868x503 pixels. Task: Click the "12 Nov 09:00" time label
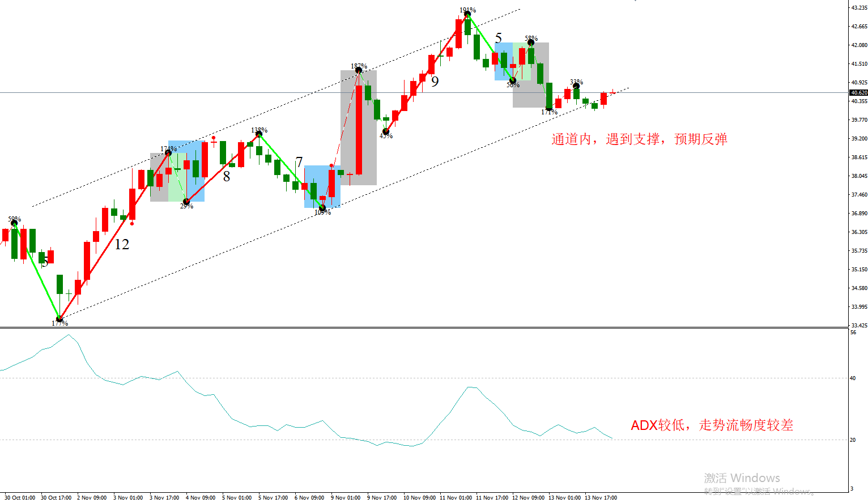pyautogui.click(x=528, y=498)
